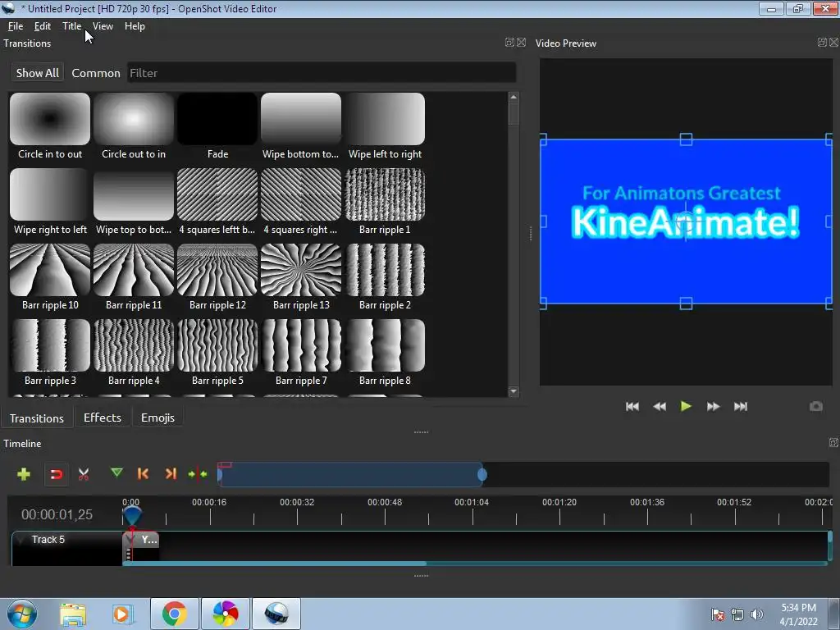Open Windows Explorer from taskbar
The height and width of the screenshot is (630, 840).
pos(73,614)
